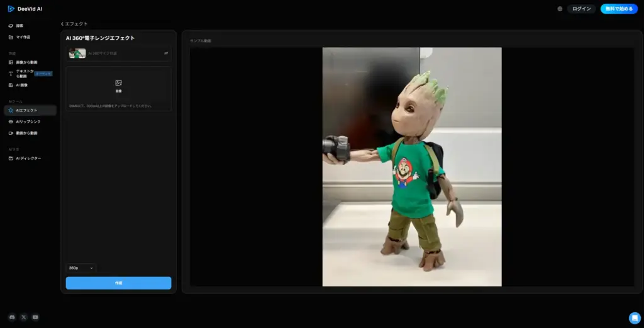This screenshot has width=644, height=328.
Task: Click the AIラボ section header
Action: 14,150
